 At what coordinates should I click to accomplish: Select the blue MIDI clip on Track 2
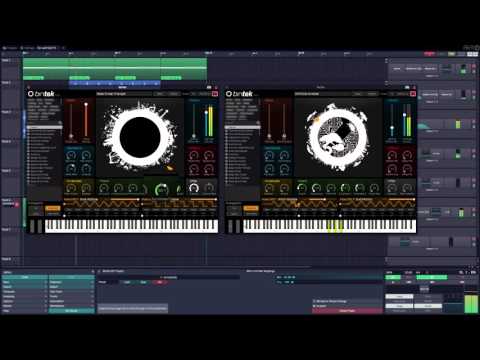click(115, 83)
